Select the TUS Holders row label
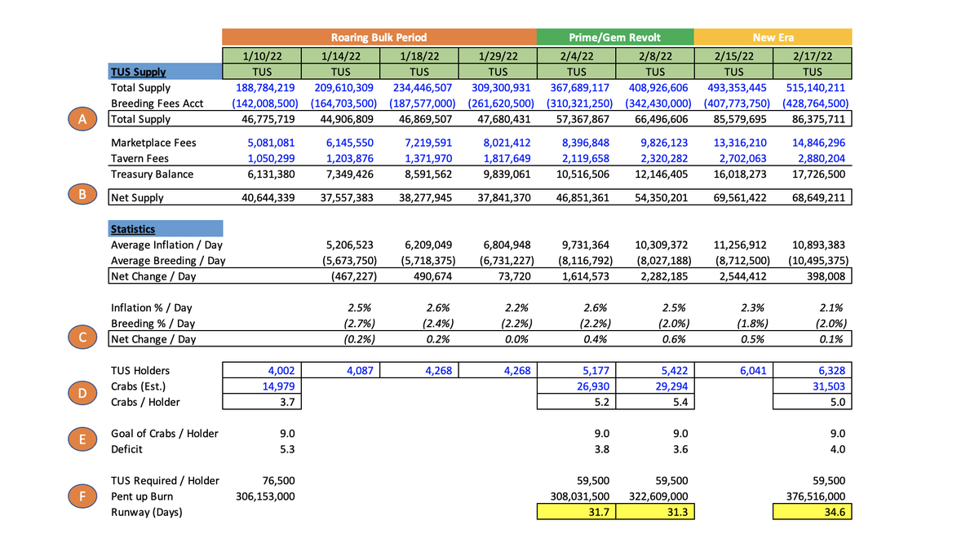This screenshot has width=979, height=560. tap(140, 371)
